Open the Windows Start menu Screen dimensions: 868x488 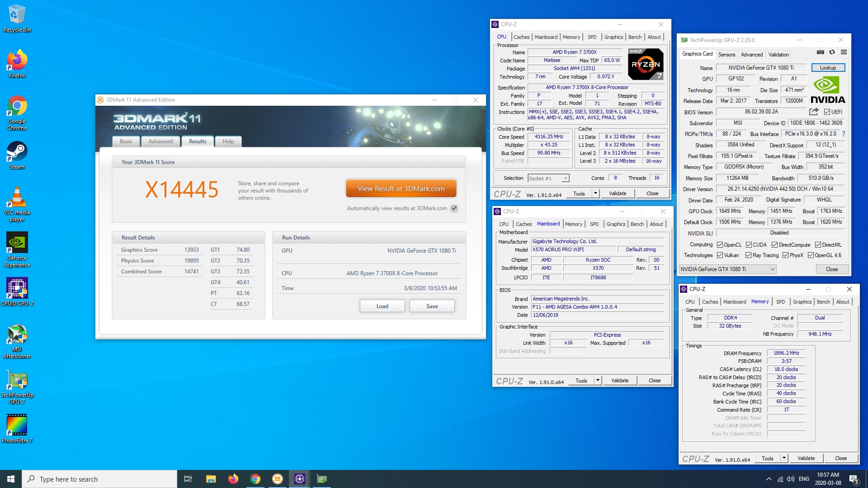click(x=11, y=479)
